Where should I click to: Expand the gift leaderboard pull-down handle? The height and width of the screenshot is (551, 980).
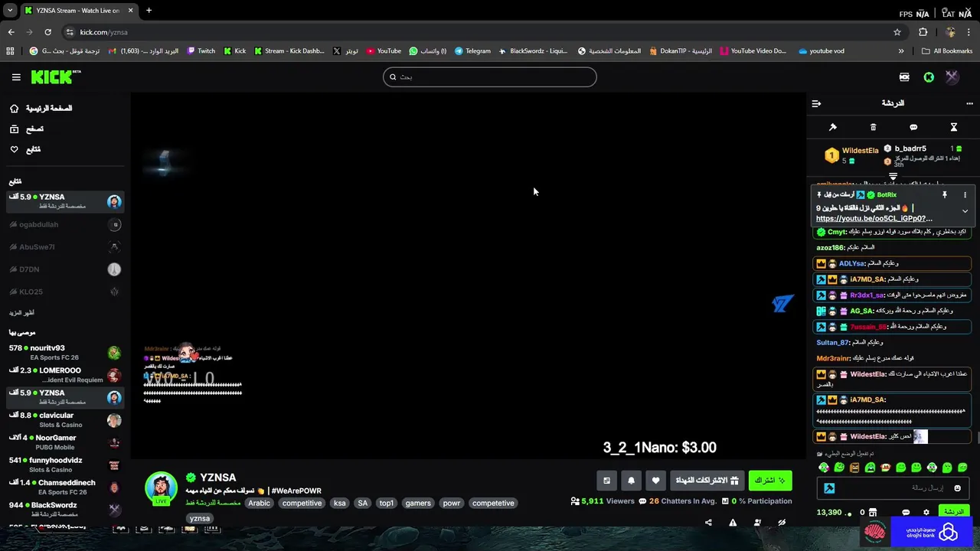pyautogui.click(x=893, y=176)
